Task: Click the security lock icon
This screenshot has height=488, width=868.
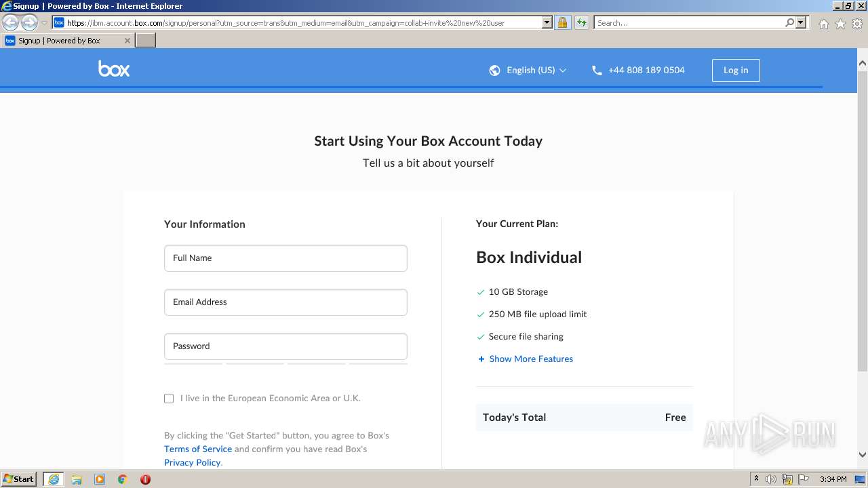Action: point(562,23)
